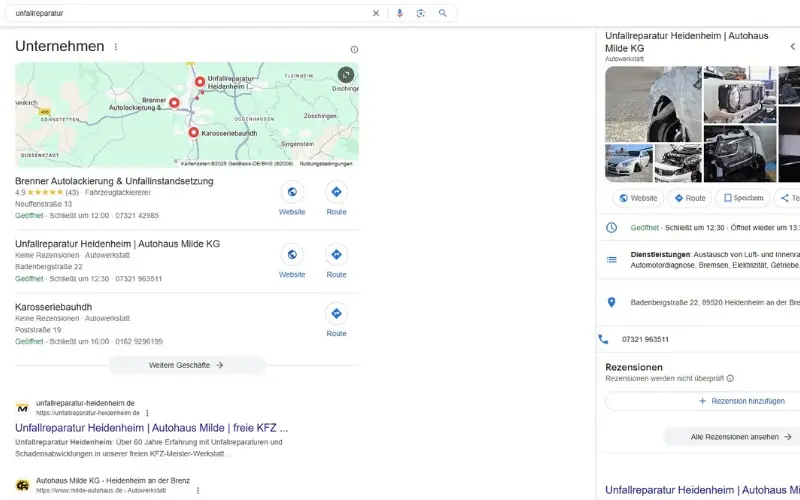Click the location pin address icon

[611, 303]
